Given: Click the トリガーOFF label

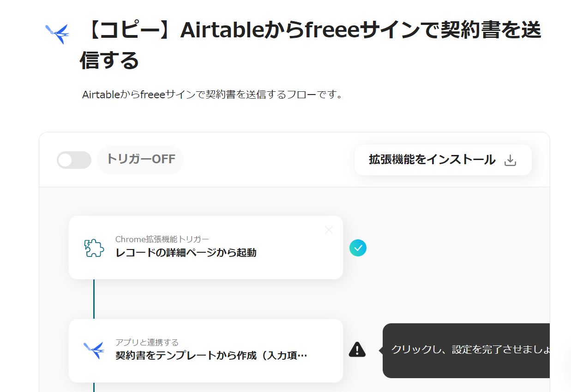Looking at the screenshot, I should pos(140,160).
